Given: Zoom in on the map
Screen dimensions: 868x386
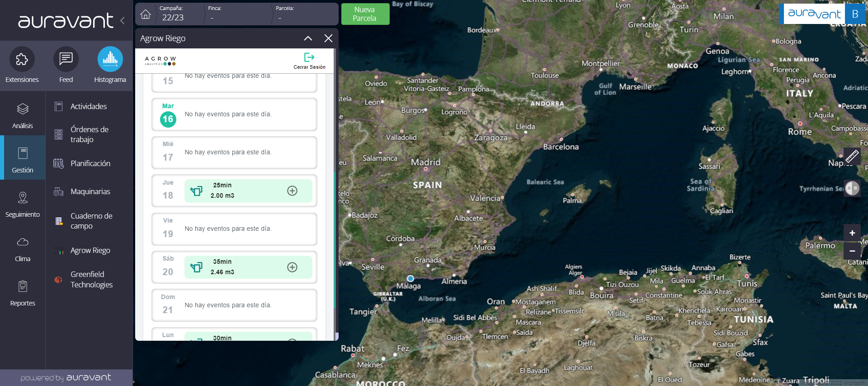Looking at the screenshot, I should [852, 233].
